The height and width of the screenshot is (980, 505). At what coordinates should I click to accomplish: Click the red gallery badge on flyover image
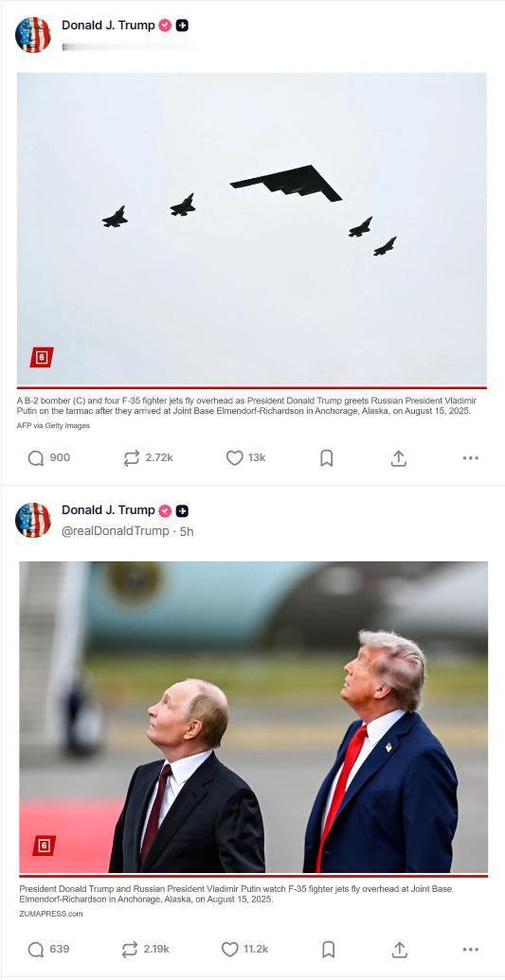42,357
